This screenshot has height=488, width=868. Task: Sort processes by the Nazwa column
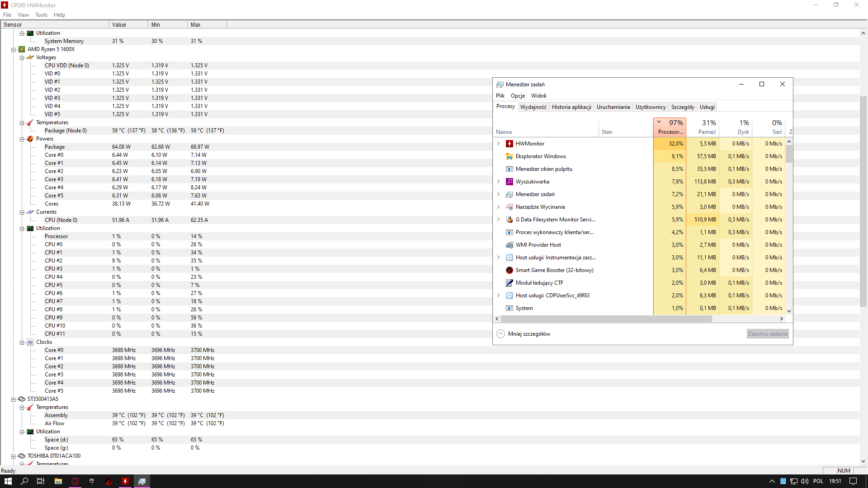click(547, 127)
